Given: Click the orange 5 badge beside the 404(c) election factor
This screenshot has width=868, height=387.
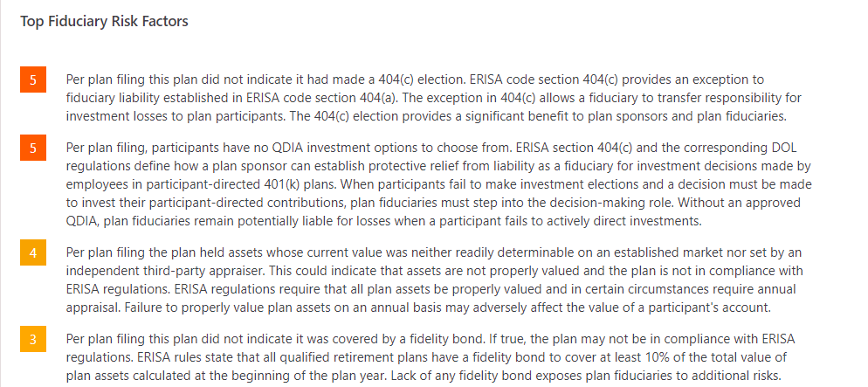Looking at the screenshot, I should click(32, 81).
